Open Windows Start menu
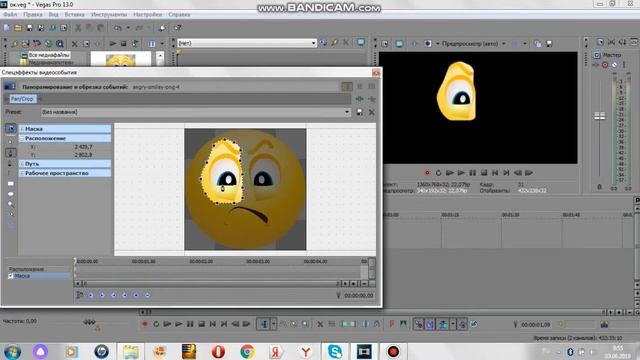Screen dimensions: 640x360 (12, 351)
